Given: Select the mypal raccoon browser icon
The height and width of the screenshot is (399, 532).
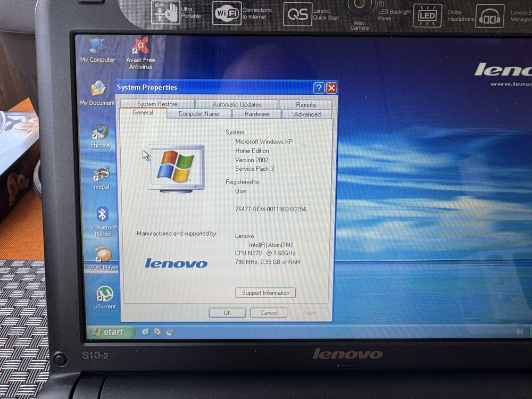Looking at the screenshot, I should tap(101, 178).
